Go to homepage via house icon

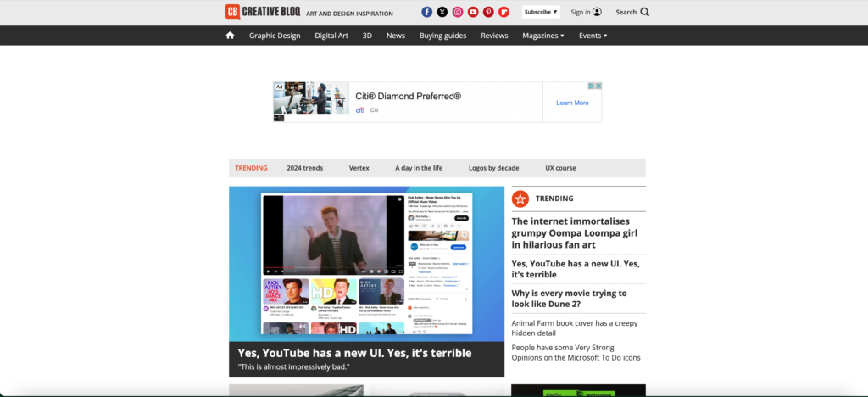coord(230,36)
